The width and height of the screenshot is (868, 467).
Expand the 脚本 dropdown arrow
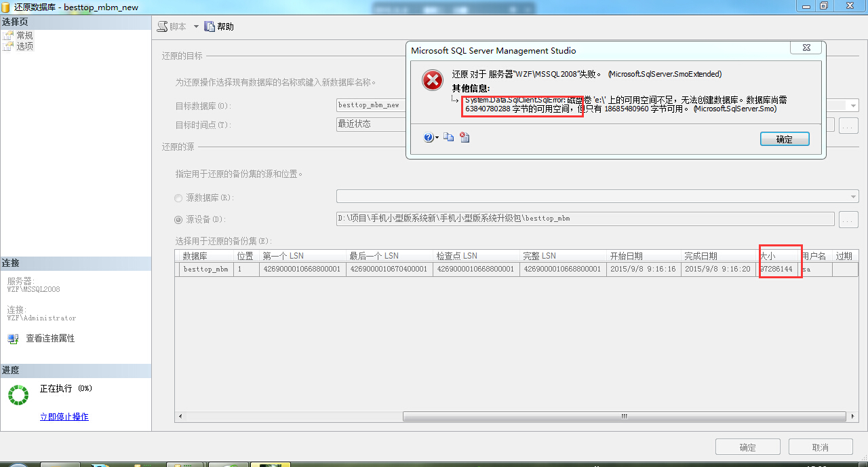pos(196,26)
